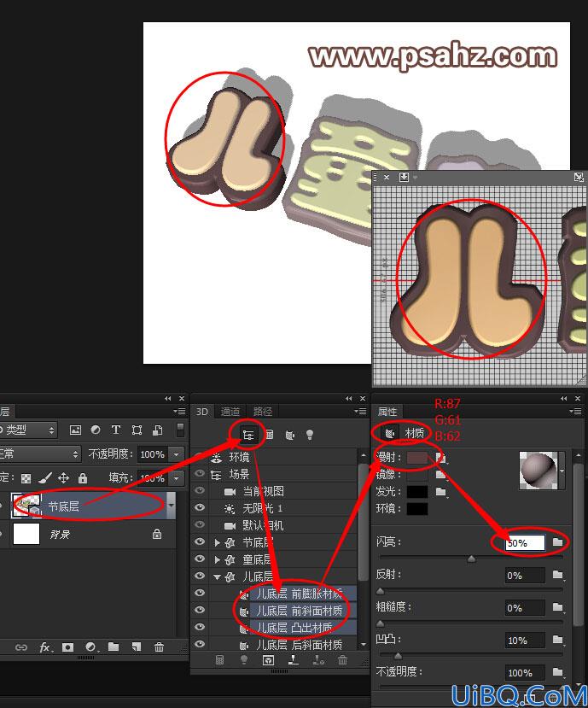
Task: Create a new layer
Action: tap(137, 647)
